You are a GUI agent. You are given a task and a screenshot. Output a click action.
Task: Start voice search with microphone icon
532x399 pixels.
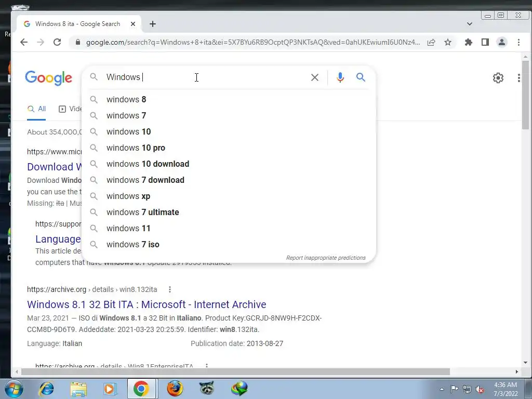[340, 77]
